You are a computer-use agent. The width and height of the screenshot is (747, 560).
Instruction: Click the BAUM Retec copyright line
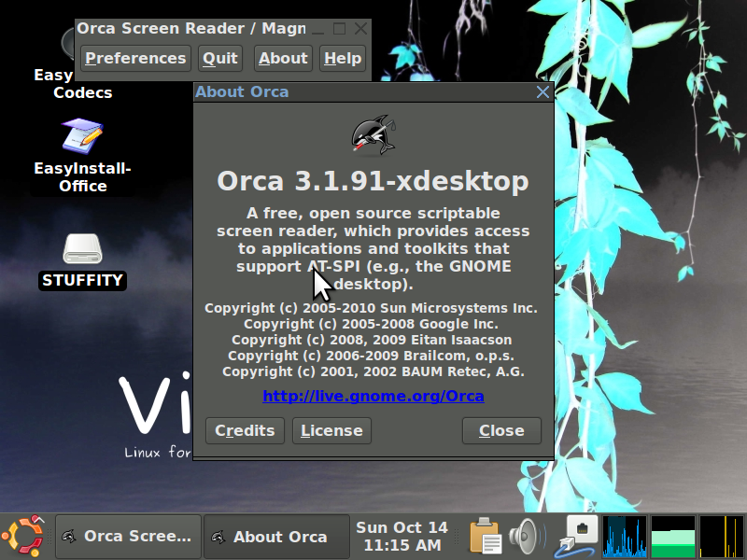373,371
